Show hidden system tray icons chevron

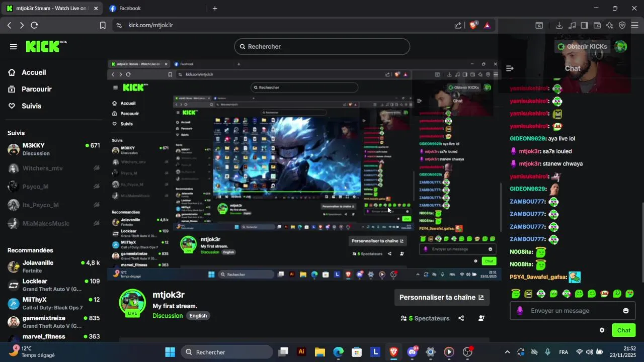pos(507,352)
